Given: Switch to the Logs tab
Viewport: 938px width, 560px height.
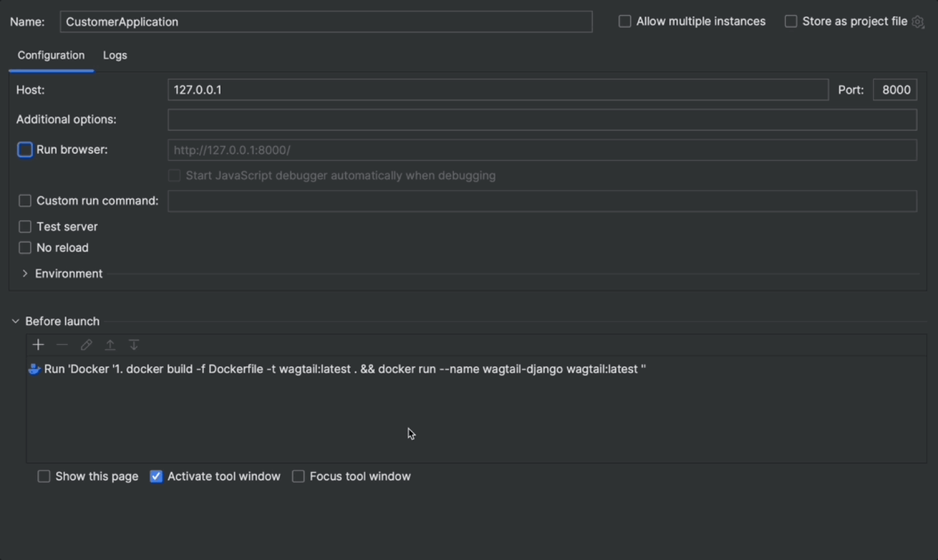Looking at the screenshot, I should pyautogui.click(x=115, y=56).
